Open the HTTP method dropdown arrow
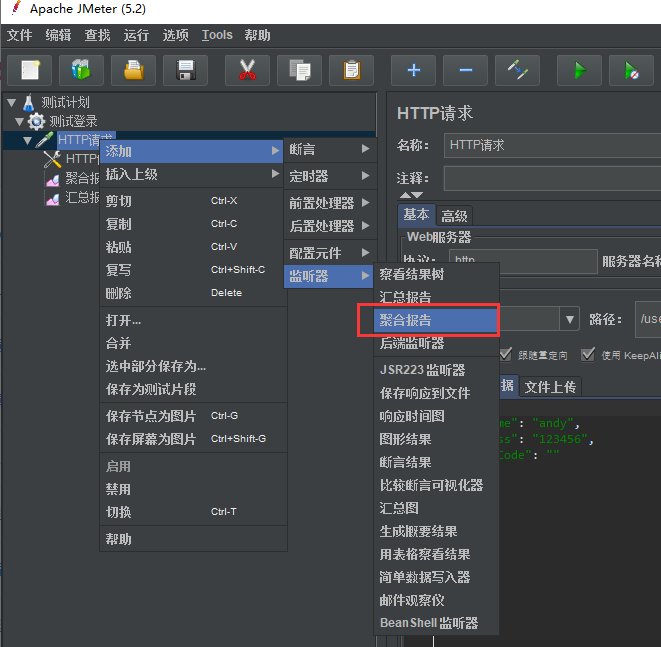661x647 pixels. coord(570,319)
